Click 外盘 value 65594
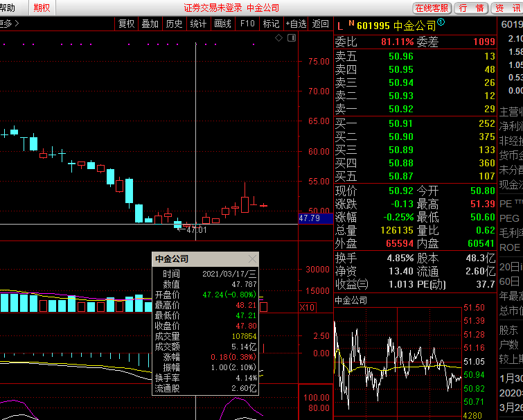 [x=400, y=243]
